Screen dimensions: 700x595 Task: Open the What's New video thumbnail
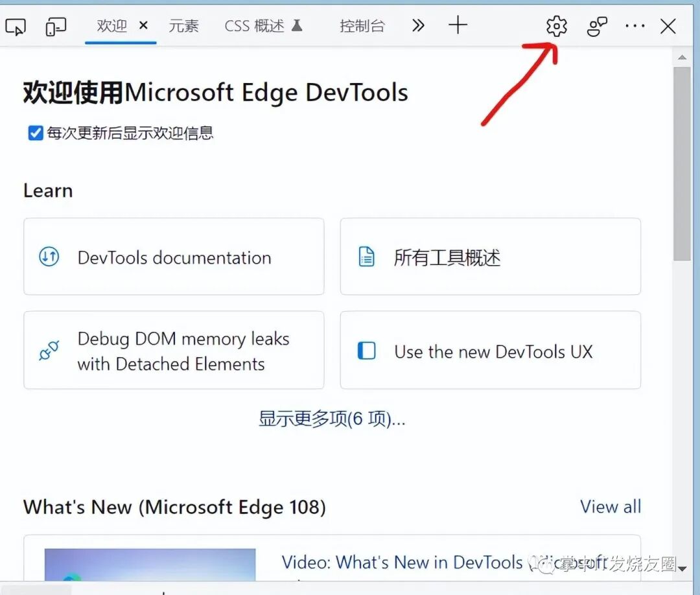click(x=150, y=565)
